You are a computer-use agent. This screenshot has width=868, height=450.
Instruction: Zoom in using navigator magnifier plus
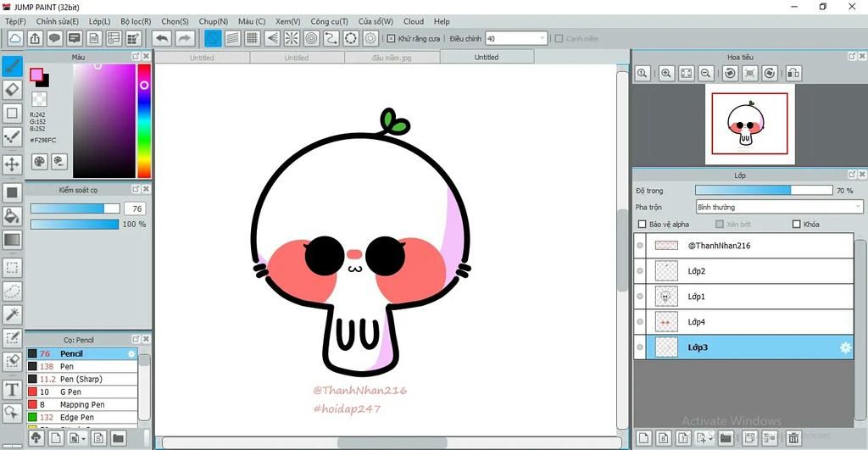pos(666,73)
